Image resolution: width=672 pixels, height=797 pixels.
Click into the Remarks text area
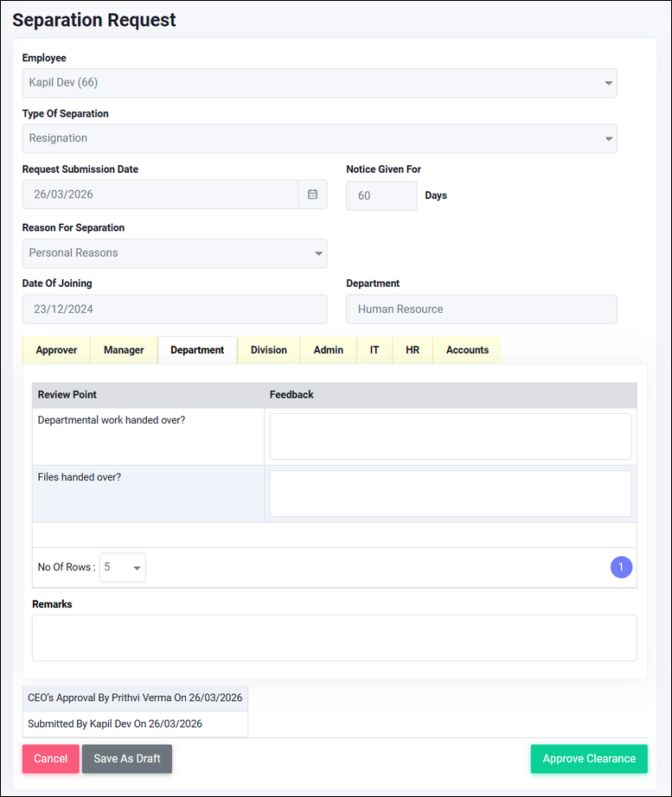coord(335,638)
